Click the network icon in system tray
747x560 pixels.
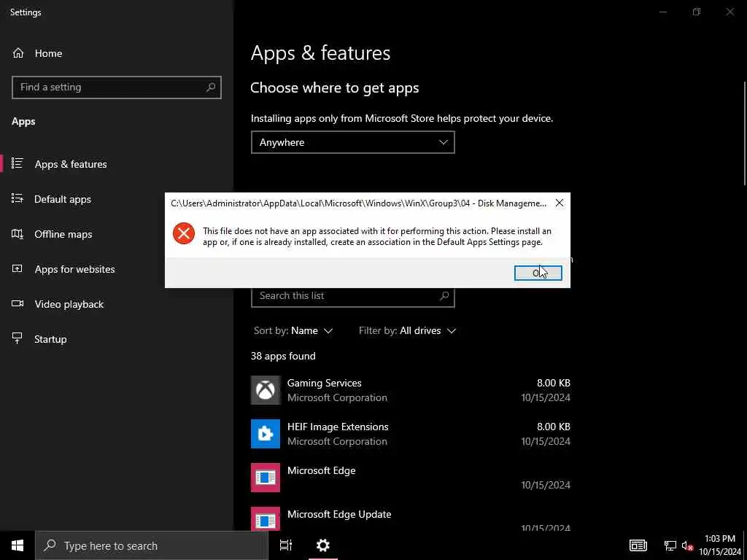click(670, 545)
